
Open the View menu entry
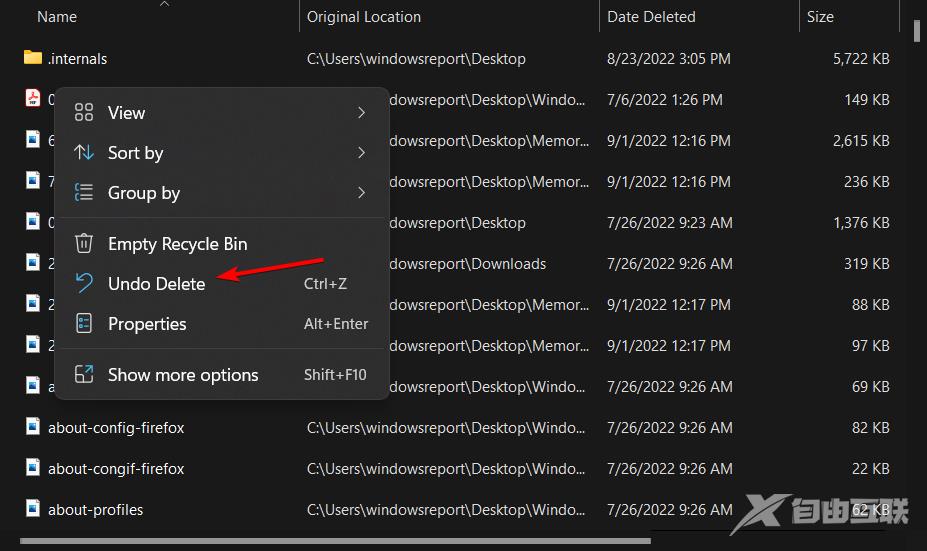221,112
